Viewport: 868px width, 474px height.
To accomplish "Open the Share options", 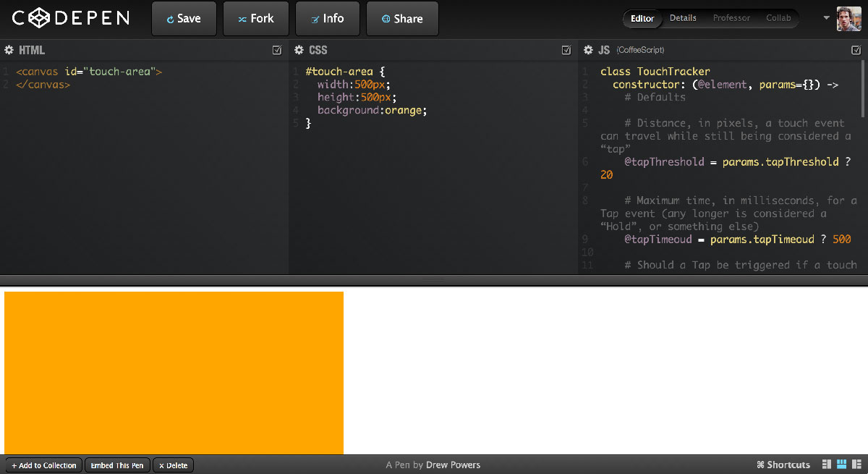I will [402, 18].
